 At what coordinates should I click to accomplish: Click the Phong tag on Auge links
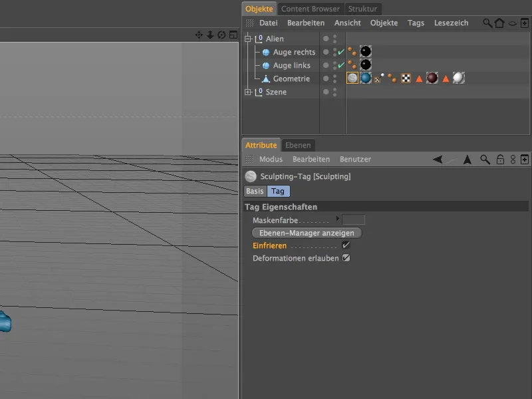click(x=352, y=65)
